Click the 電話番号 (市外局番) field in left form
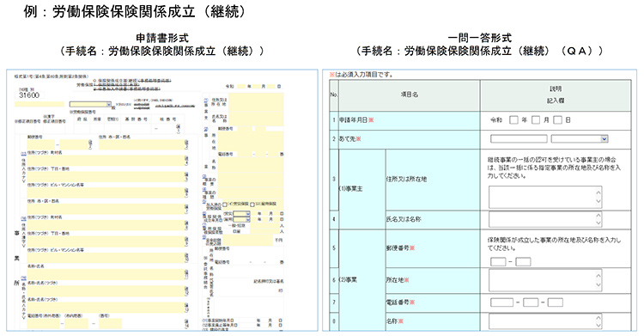 (x=45, y=323)
